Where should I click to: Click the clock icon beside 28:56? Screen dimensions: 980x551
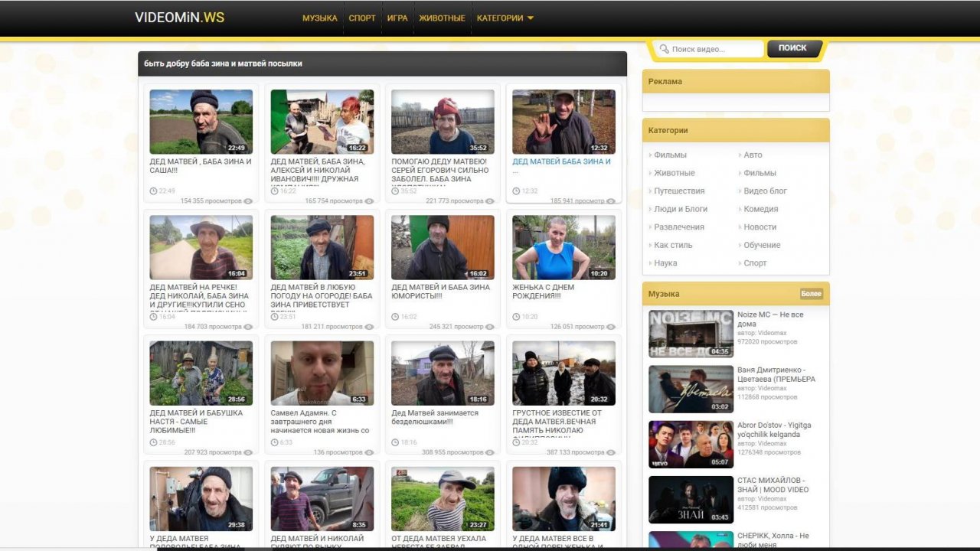[x=154, y=442]
